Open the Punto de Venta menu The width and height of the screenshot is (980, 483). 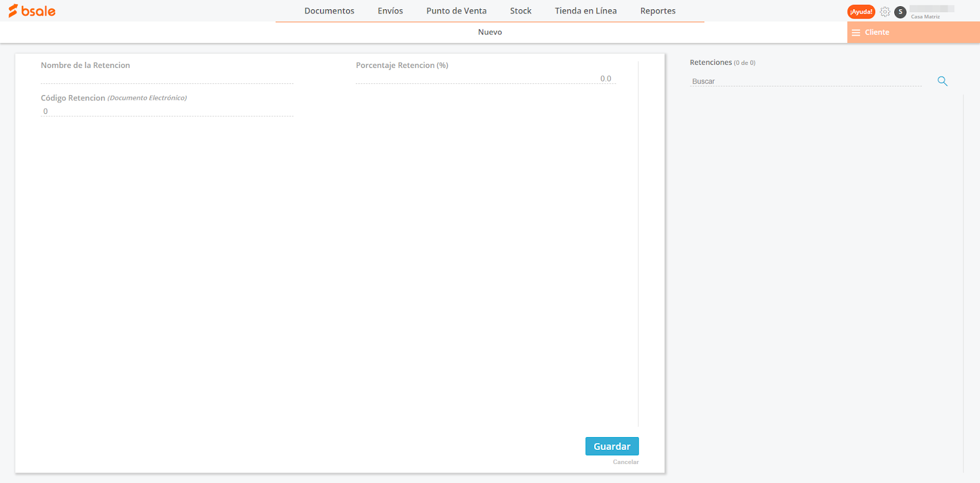[456, 11]
